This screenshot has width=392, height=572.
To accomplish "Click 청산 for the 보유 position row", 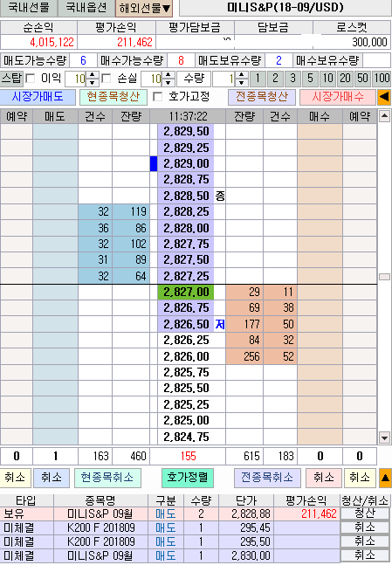I will coord(365,513).
